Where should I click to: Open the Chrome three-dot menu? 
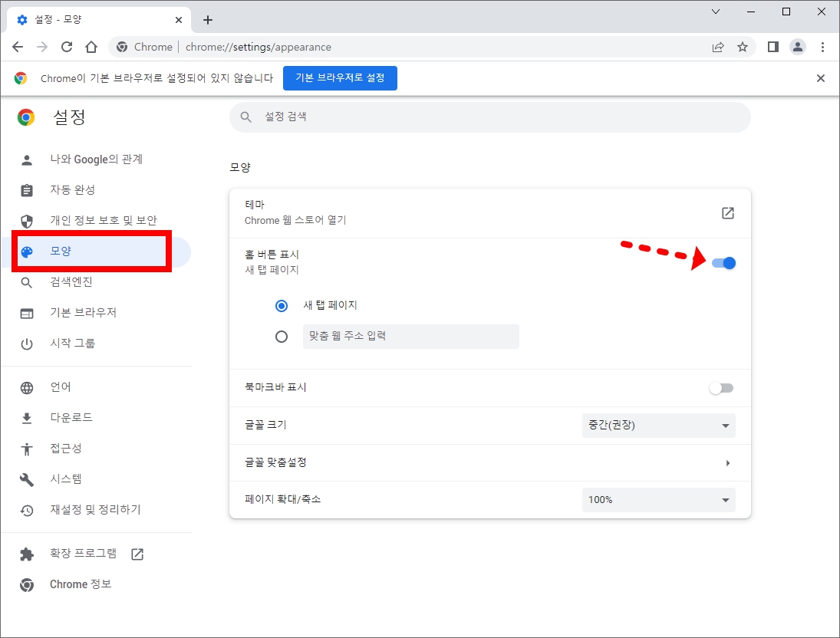(x=822, y=47)
